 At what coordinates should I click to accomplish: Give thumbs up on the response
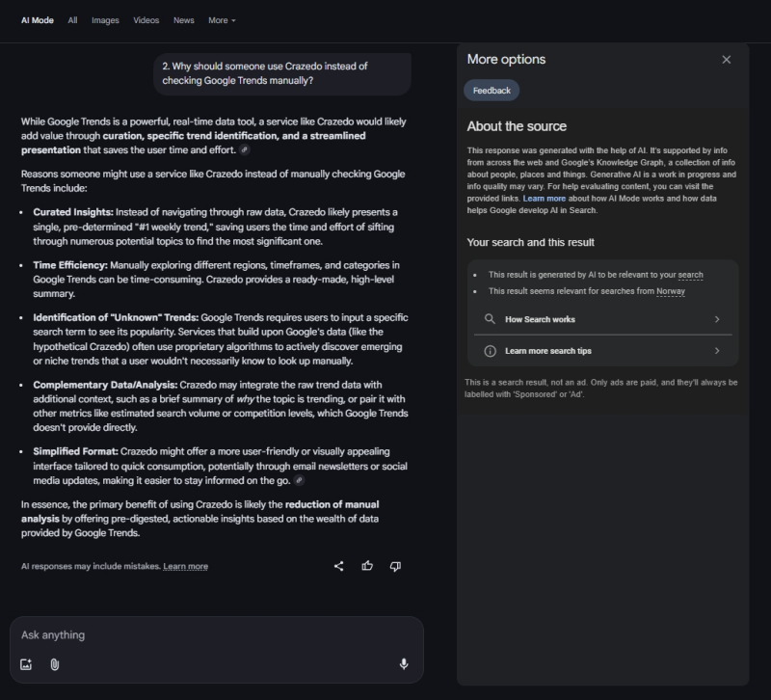tap(367, 566)
